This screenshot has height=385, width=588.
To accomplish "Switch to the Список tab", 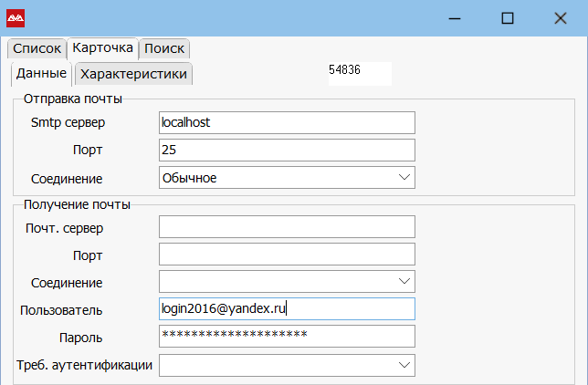I will pos(37,48).
